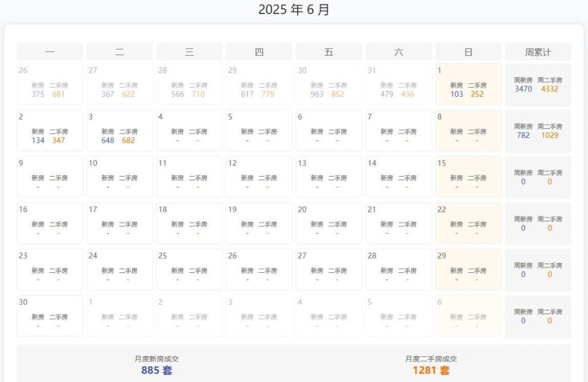
Task: Open the June 2 day cell
Action: (x=50, y=130)
